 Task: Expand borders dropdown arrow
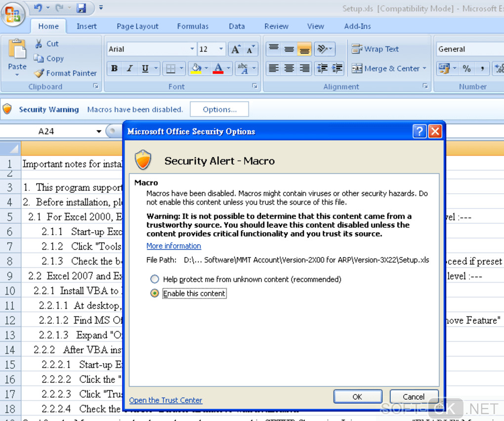point(181,69)
